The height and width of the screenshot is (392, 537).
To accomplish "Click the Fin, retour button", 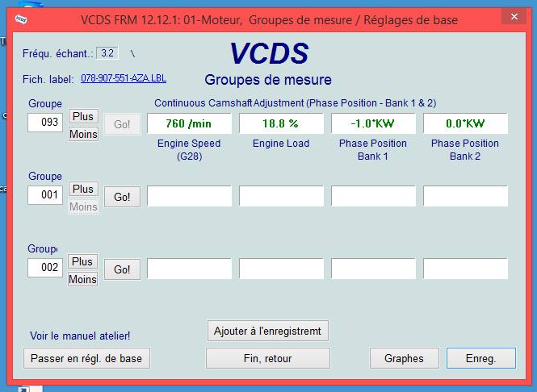I will click(x=268, y=358).
